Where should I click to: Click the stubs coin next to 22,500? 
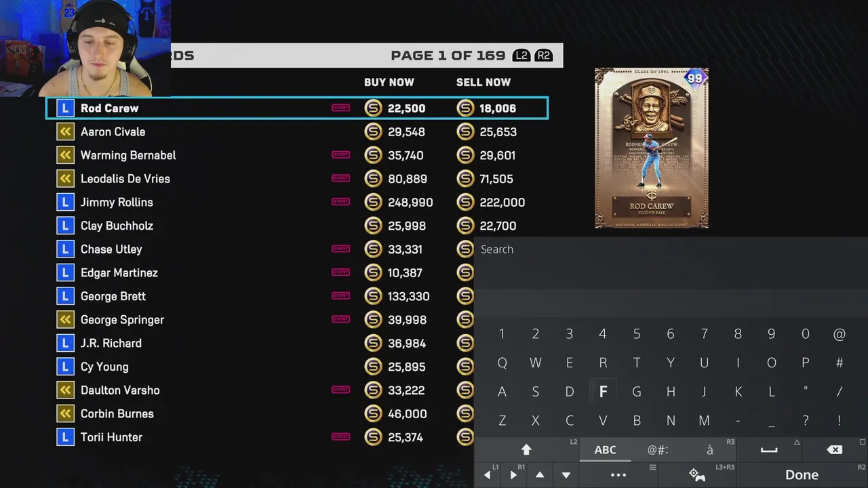pos(373,108)
